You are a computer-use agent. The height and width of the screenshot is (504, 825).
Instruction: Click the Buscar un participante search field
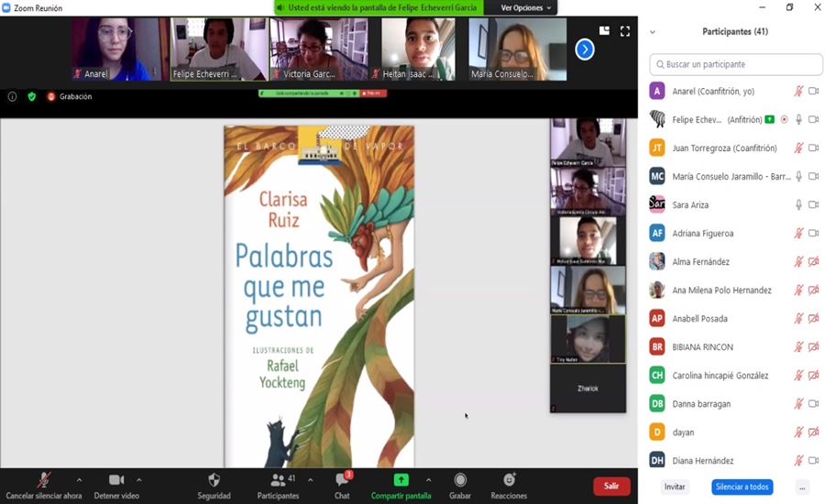coord(735,64)
